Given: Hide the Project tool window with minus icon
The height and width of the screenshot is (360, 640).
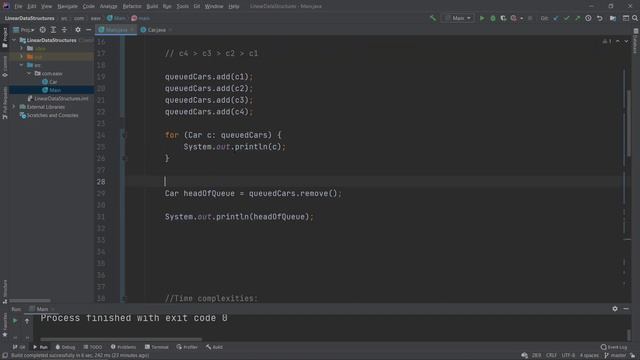Looking at the screenshot, I should point(89,30).
